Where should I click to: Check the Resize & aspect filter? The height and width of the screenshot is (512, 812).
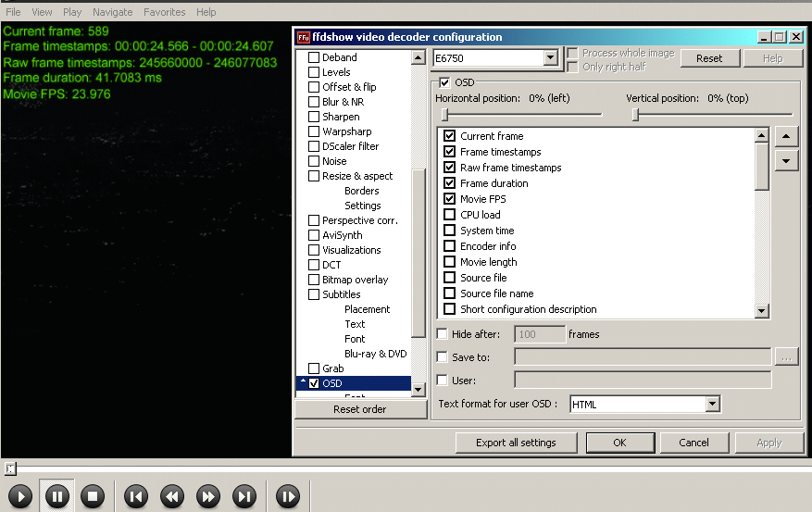(314, 176)
